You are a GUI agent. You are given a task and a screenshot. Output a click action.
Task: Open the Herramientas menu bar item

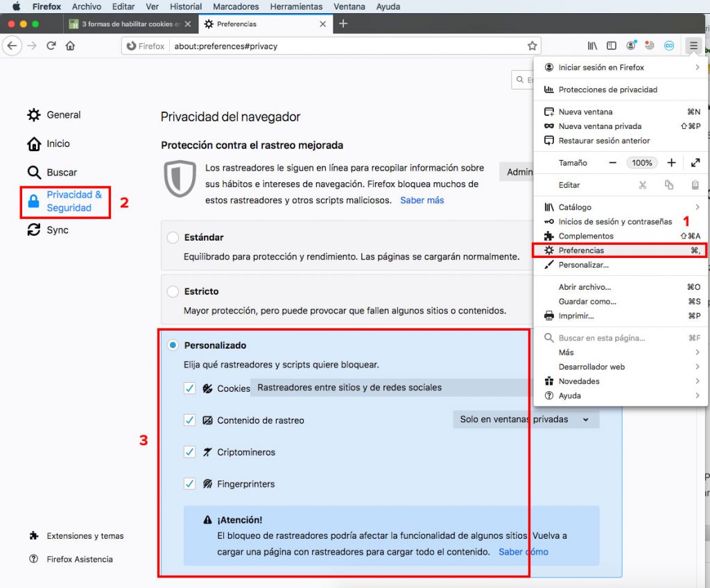296,7
